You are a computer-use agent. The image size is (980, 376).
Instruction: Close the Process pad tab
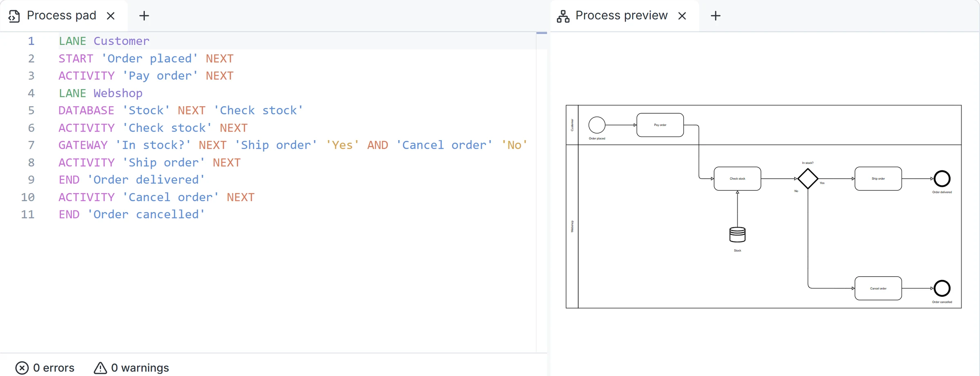(111, 16)
